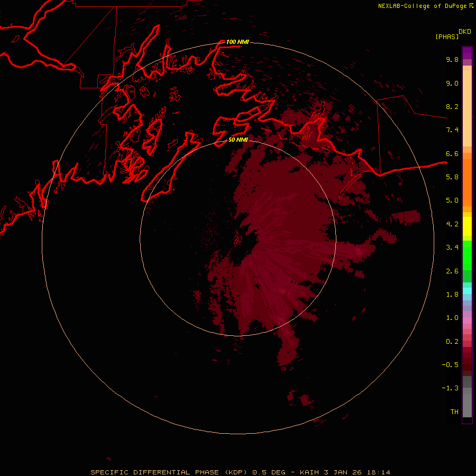Click the 3.4 legend value
Viewport: 476px width, 476px height.
click(x=452, y=248)
